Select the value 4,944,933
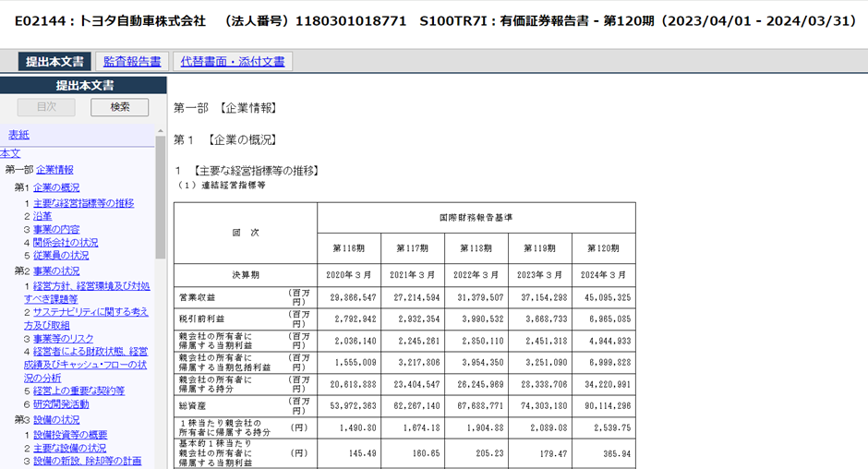 609,341
